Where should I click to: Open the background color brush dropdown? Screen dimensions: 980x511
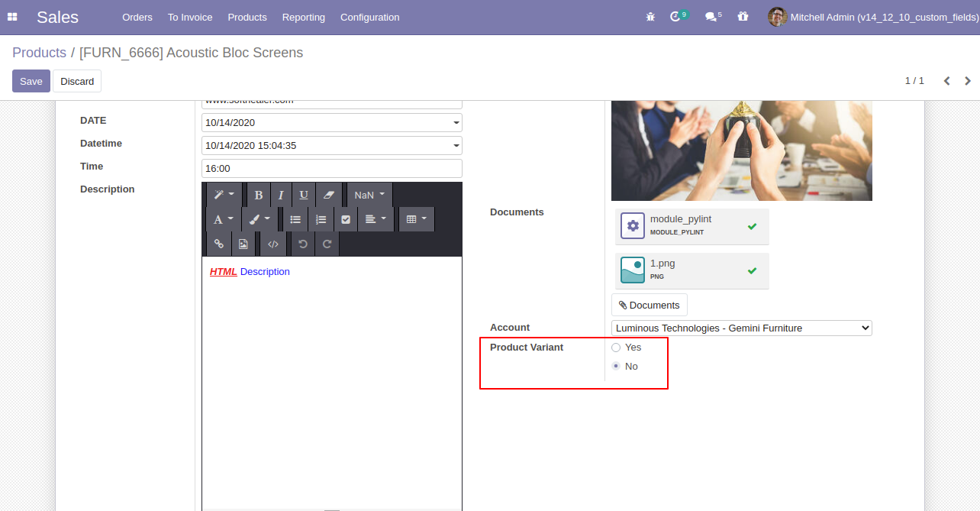[x=260, y=219]
